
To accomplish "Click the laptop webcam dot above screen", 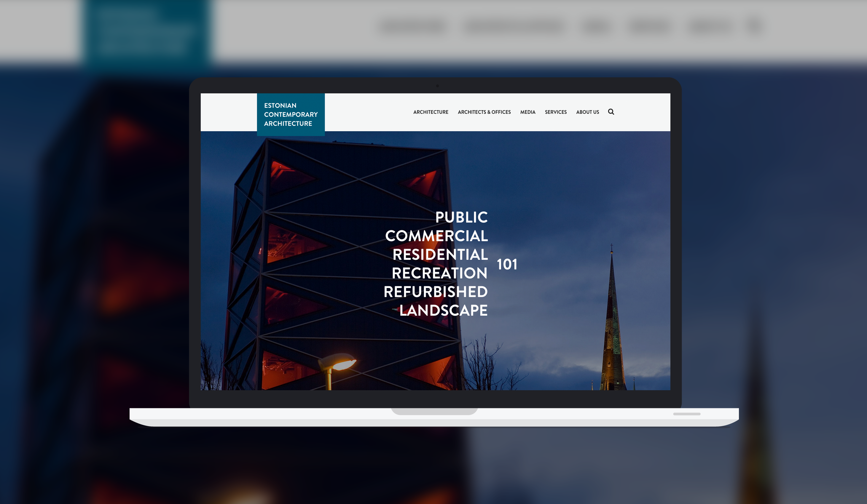I will (437, 86).
